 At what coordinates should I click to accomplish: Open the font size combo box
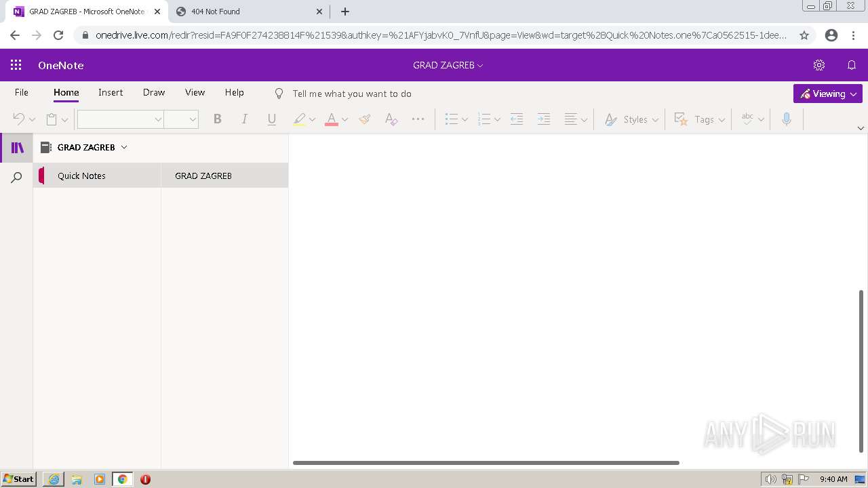click(x=181, y=119)
